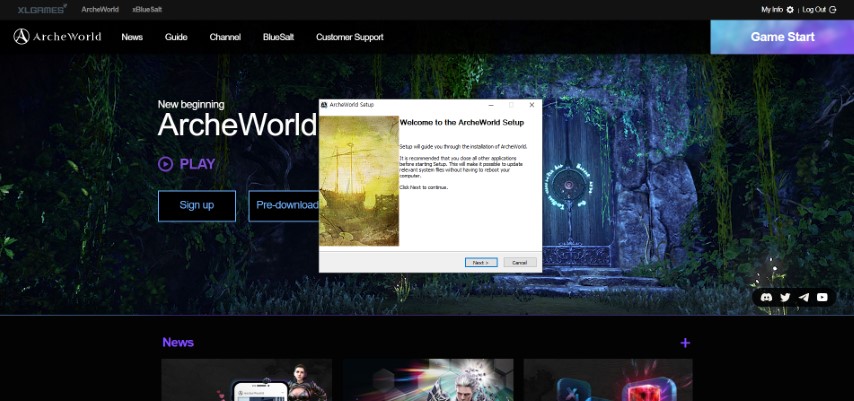The width and height of the screenshot is (854, 401).
Task: Open the middle news thumbnail with the white-haired character
Action: pyautogui.click(x=428, y=380)
